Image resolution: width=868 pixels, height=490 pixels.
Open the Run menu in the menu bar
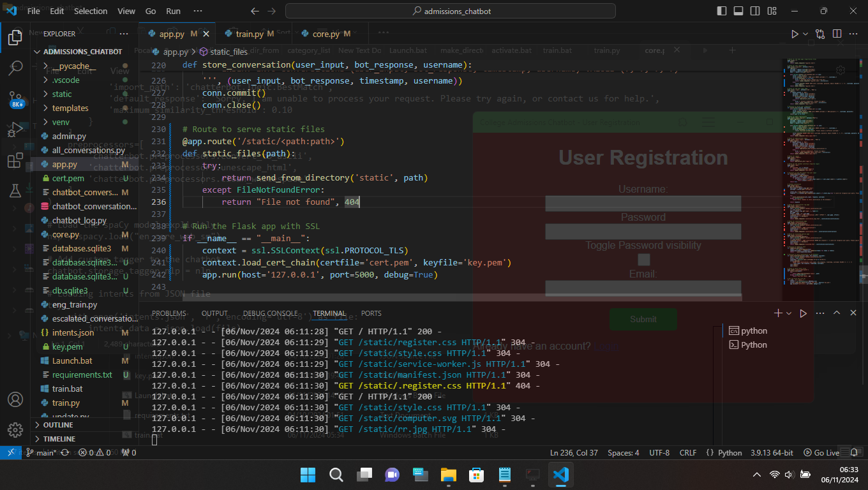[x=173, y=11]
